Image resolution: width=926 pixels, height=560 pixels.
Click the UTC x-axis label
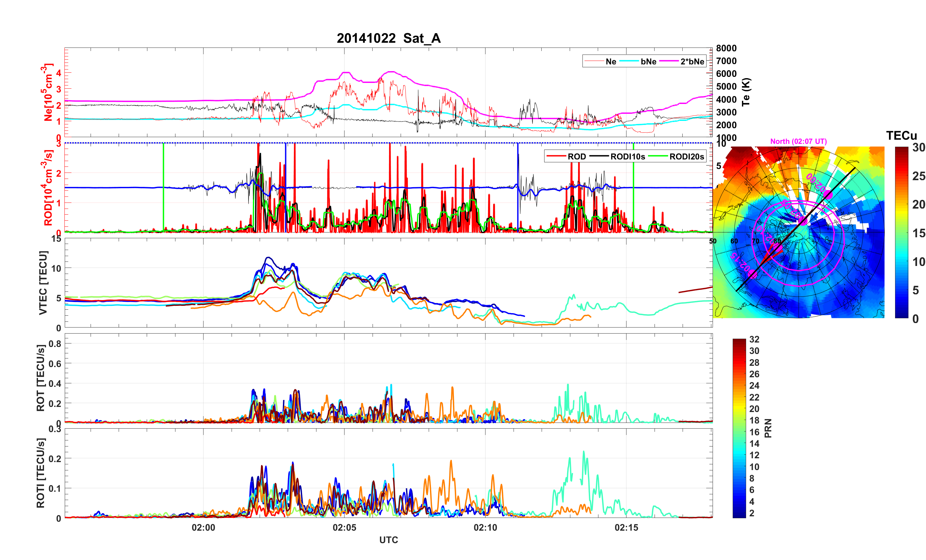(x=388, y=540)
